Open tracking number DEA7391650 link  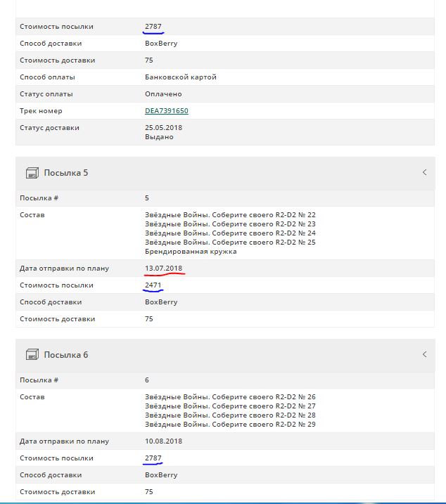coord(166,111)
